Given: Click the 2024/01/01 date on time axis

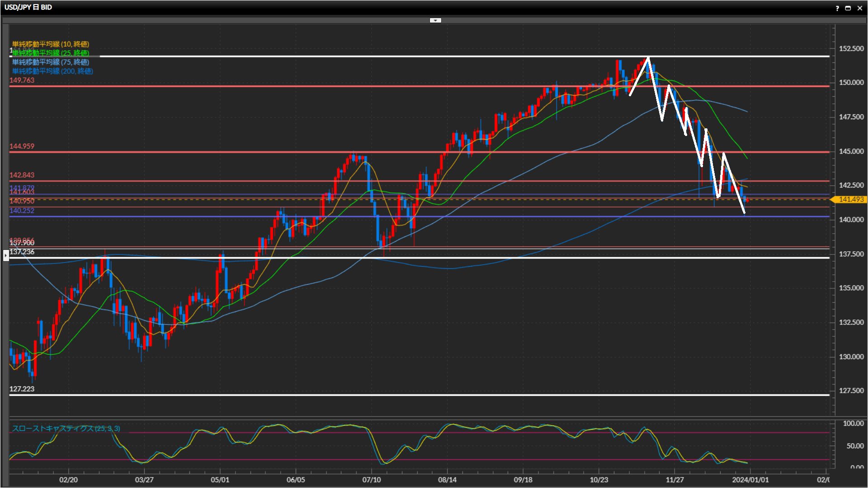Looking at the screenshot, I should pyautogui.click(x=750, y=480).
